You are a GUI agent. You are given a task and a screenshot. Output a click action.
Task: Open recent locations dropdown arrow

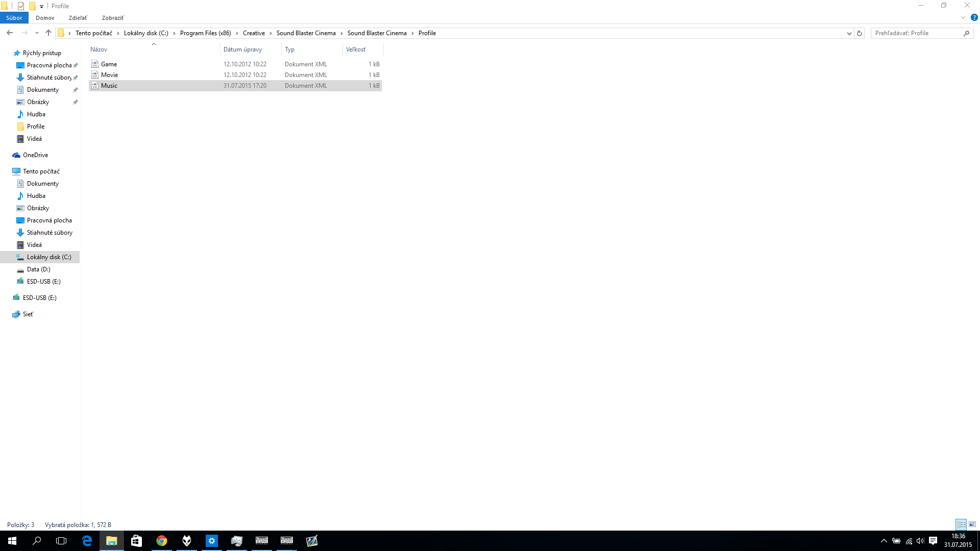click(x=37, y=33)
